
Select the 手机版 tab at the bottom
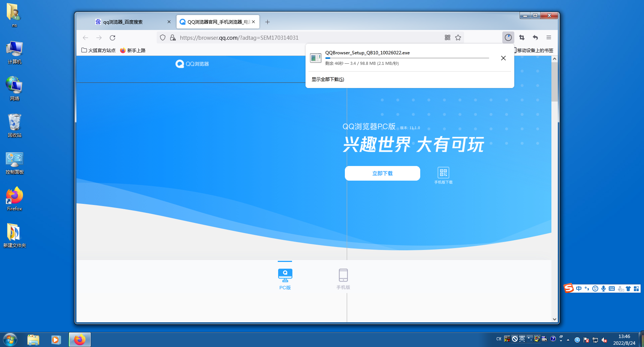[x=343, y=279]
